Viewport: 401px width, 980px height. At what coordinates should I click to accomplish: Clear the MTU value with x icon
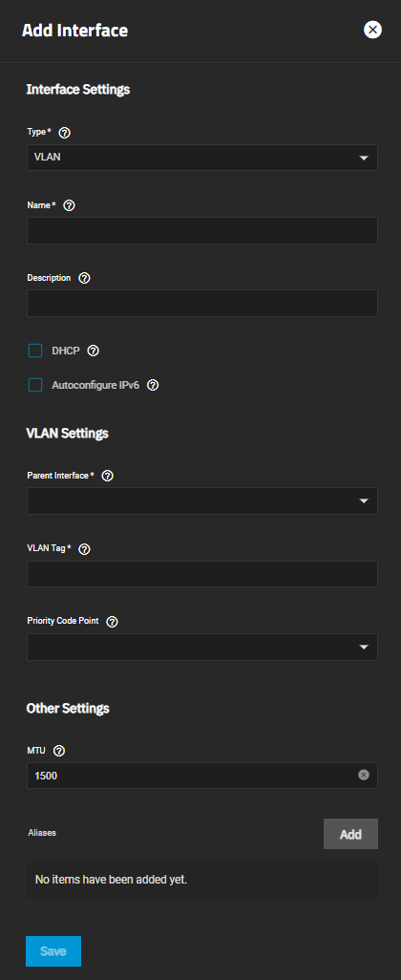364,775
